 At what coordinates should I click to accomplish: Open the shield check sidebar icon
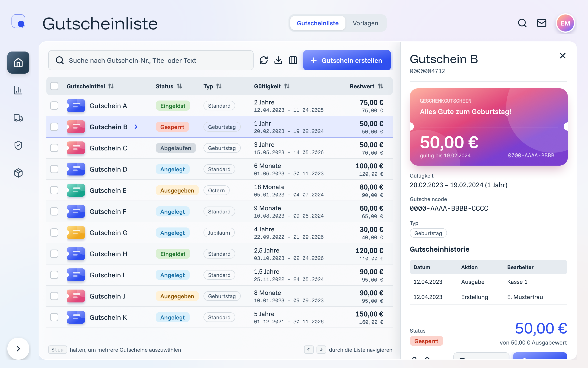pos(18,145)
